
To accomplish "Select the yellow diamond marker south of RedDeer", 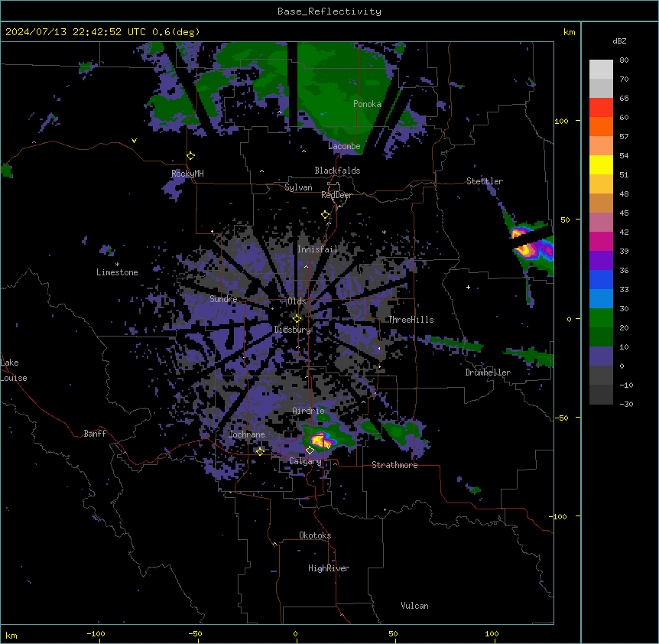I will [326, 215].
